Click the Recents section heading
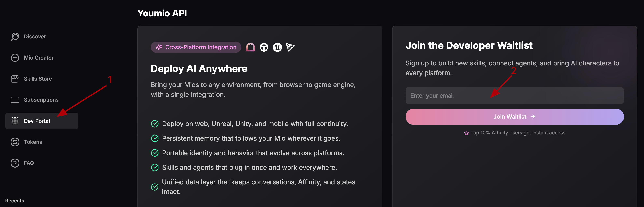The height and width of the screenshot is (207, 644). (15, 201)
